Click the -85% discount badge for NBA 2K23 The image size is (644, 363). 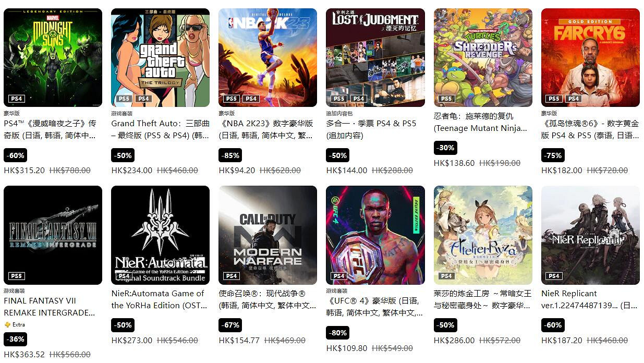[230, 155]
